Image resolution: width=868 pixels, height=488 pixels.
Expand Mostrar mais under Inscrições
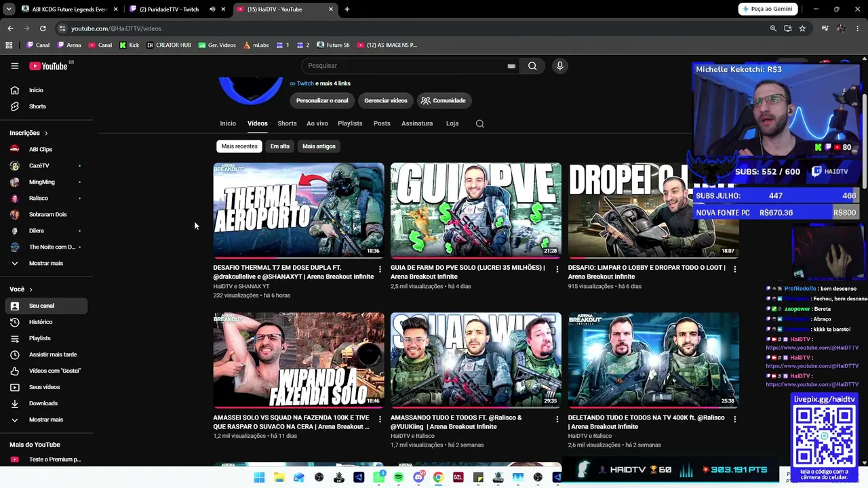(45, 263)
